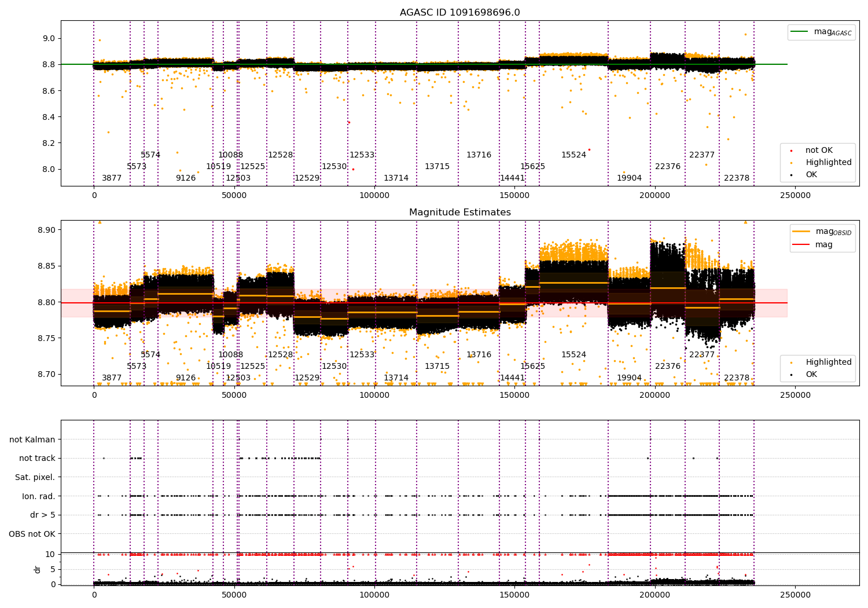The height and width of the screenshot is (608, 868).
Task: Select the 'OBS not OK' row label
Action: (x=32, y=534)
